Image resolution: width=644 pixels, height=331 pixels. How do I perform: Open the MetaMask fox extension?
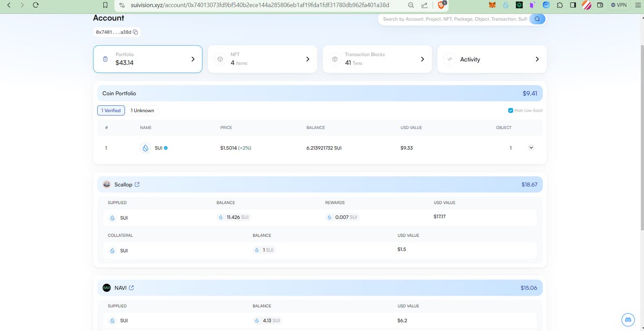493,5
